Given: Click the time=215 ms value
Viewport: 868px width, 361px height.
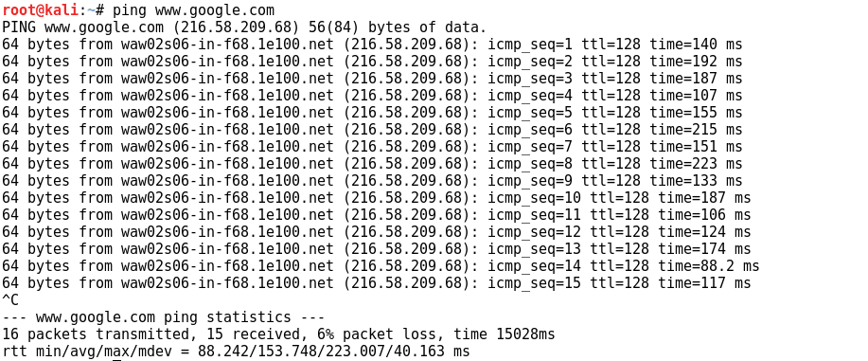Looking at the screenshot, I should (696, 130).
